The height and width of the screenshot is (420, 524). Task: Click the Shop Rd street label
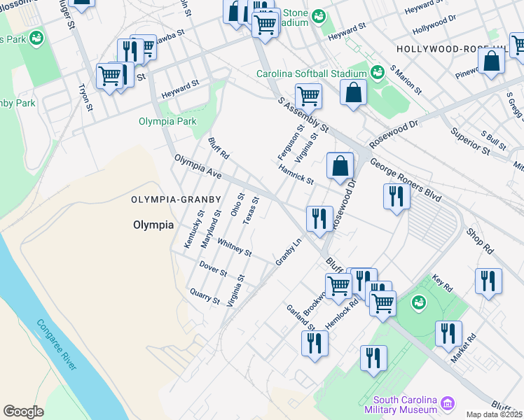(x=480, y=241)
